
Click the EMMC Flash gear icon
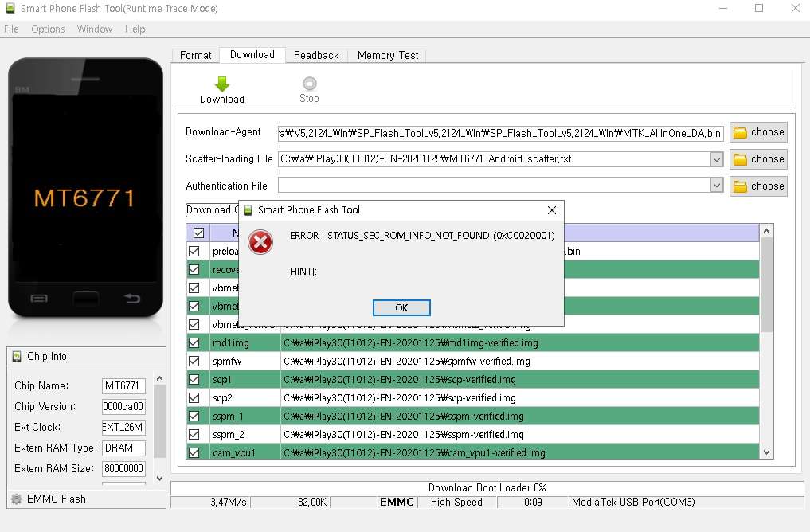[x=16, y=499]
